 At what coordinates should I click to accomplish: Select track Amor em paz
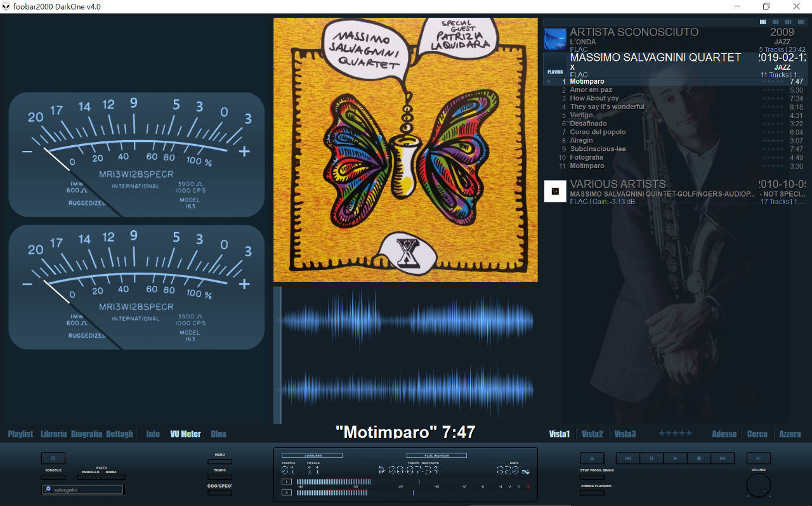click(676, 90)
